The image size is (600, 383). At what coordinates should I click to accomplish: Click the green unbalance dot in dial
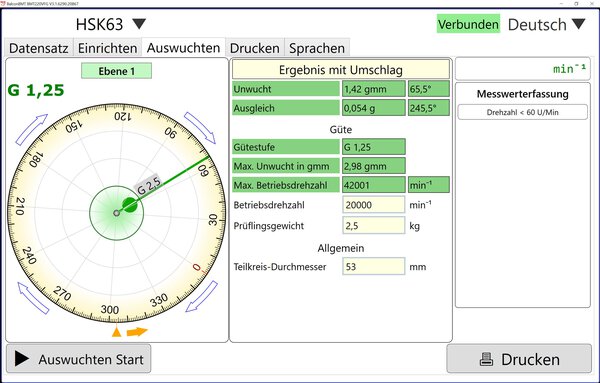[130, 205]
